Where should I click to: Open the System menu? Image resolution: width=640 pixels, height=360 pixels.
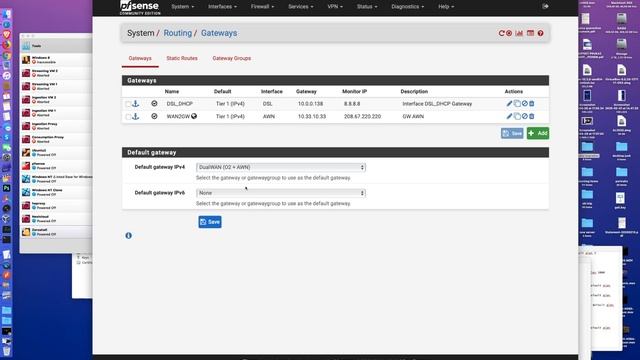click(182, 7)
